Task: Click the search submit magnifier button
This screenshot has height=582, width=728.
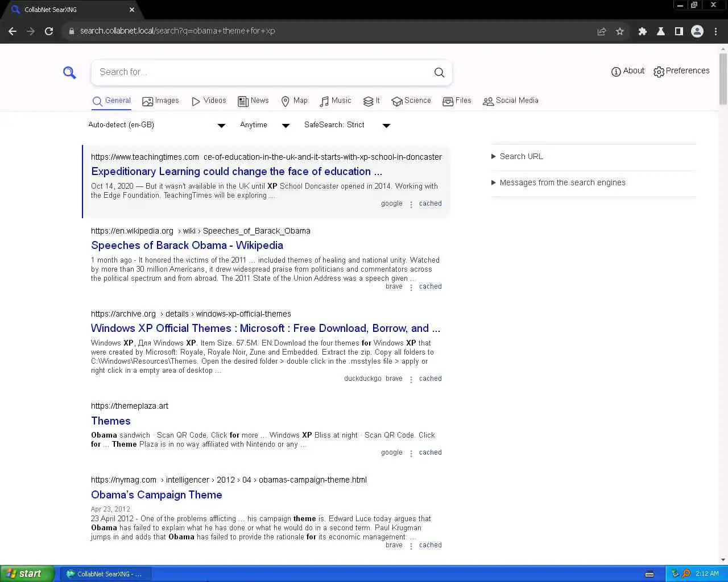Action: (439, 72)
